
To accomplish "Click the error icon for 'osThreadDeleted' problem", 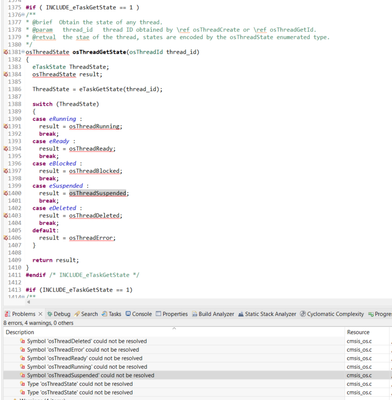I will 22,341.
